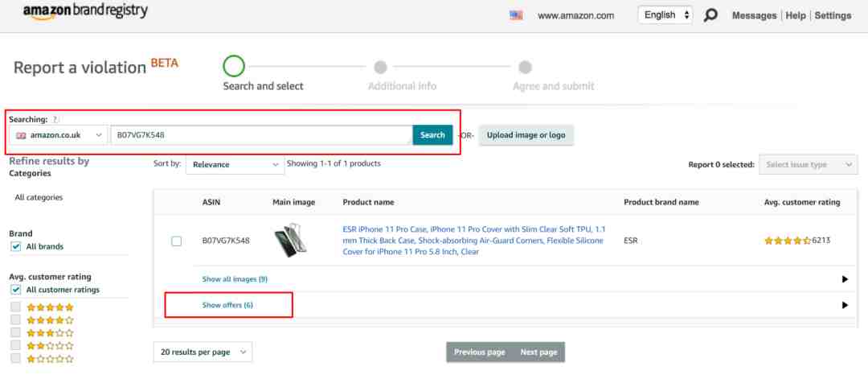Tick the checkbox for ASIN B07VG7K548

[176, 241]
